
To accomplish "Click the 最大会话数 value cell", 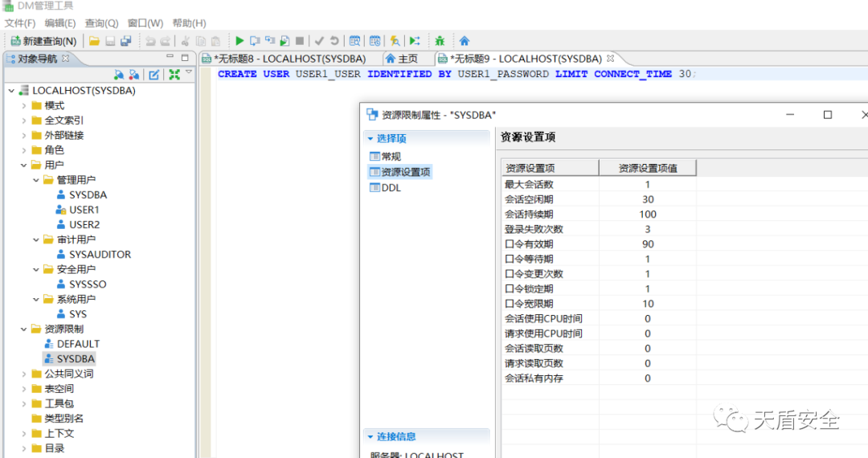I will tap(647, 185).
